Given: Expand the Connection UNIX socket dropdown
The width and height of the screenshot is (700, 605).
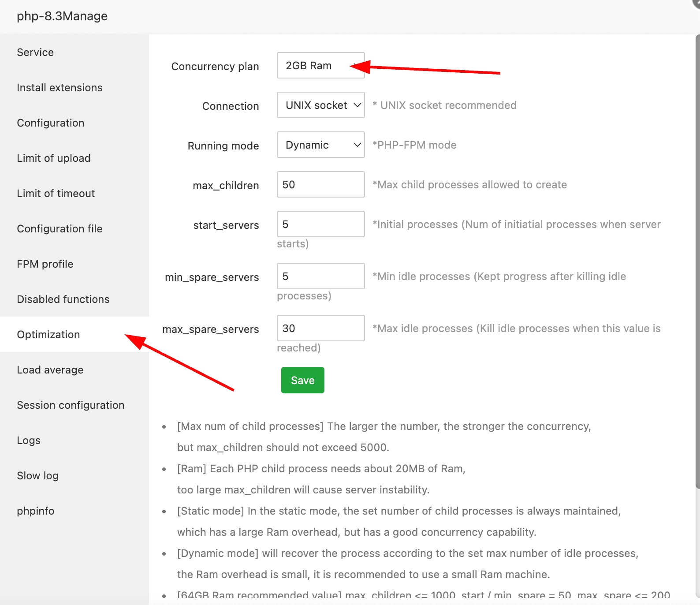Looking at the screenshot, I should click(x=320, y=105).
